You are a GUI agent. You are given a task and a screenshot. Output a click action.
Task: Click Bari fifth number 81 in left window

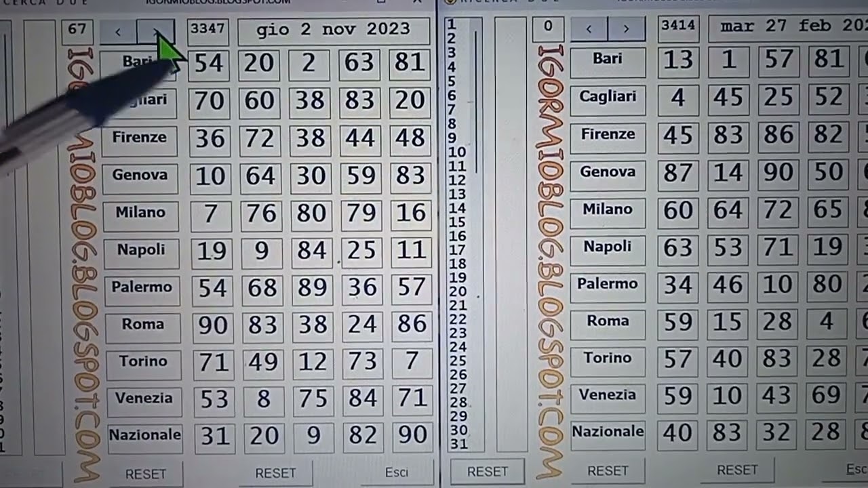point(410,62)
